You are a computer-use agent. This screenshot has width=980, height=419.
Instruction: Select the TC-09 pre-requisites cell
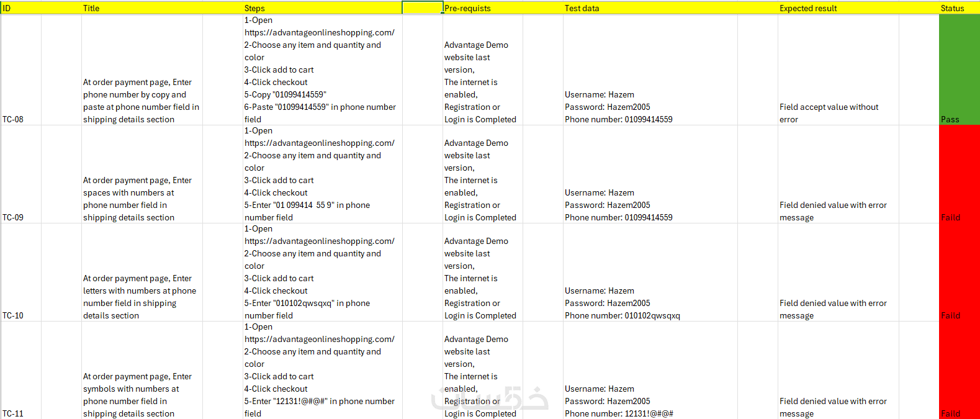(x=482, y=174)
